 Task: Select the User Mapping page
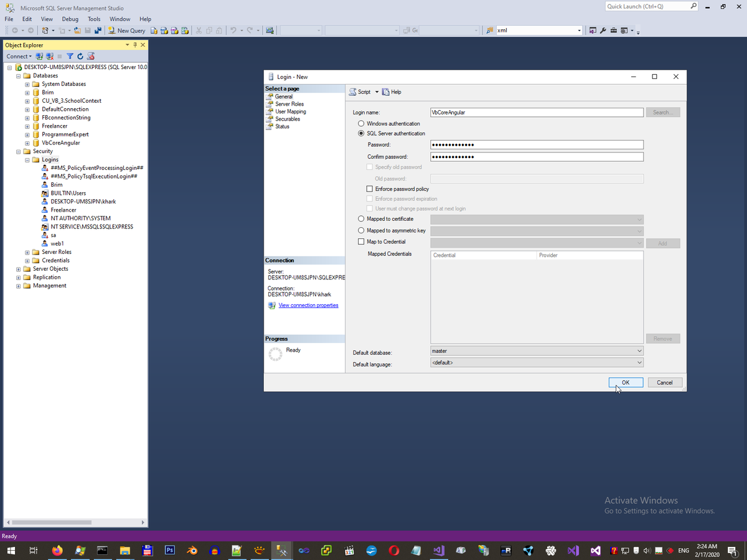(291, 111)
